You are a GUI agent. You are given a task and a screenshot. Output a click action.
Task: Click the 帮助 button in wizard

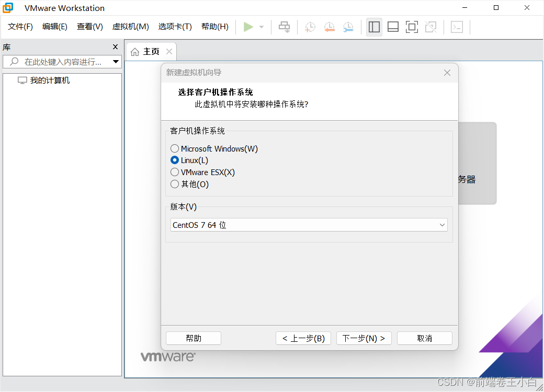194,338
